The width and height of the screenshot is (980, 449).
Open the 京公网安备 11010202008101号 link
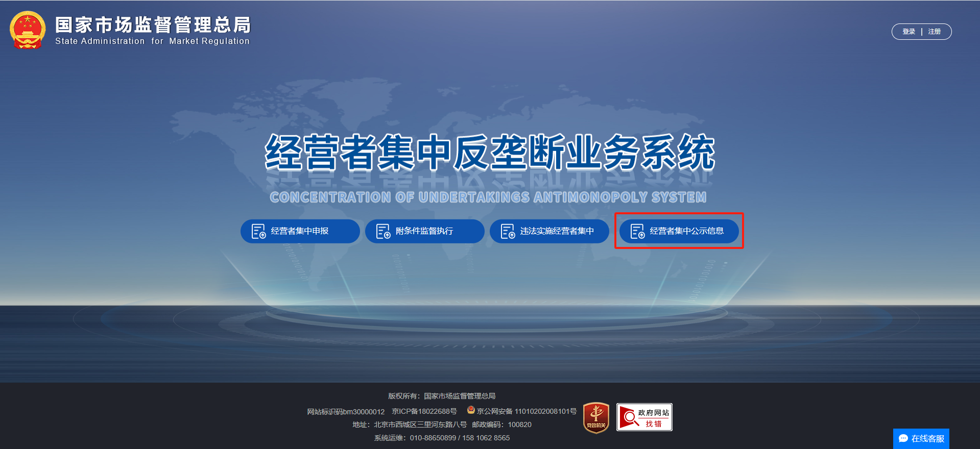click(x=527, y=411)
